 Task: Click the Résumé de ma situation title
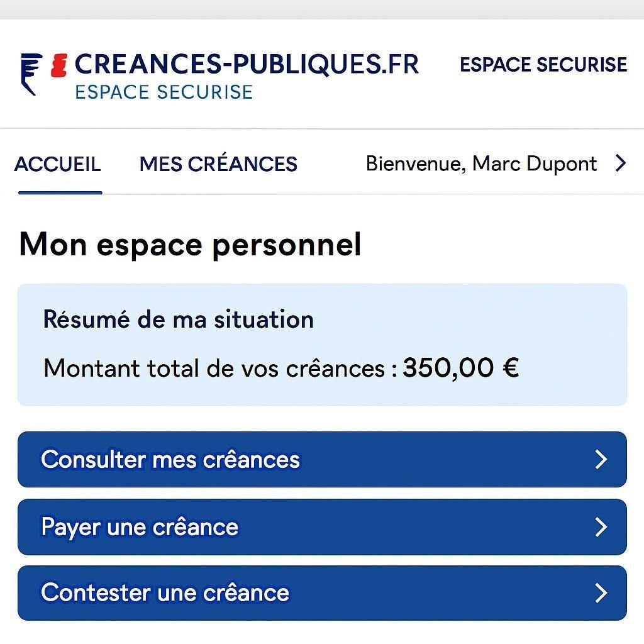178,319
